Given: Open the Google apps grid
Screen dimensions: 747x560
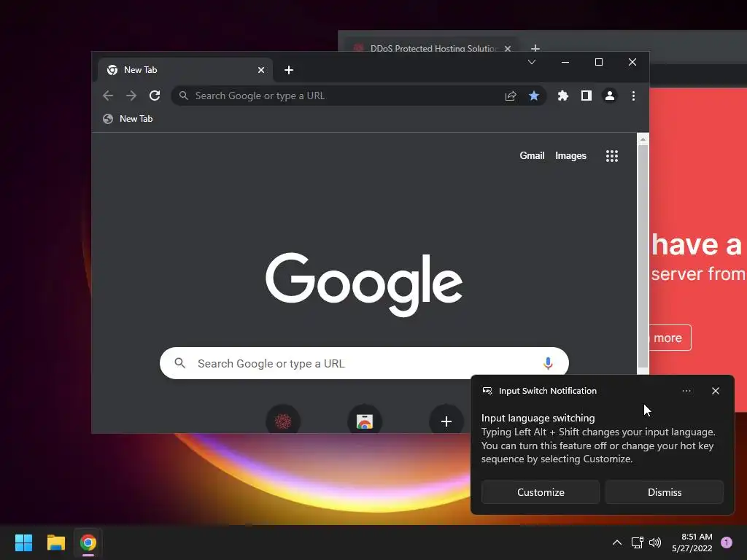Looking at the screenshot, I should point(612,156).
